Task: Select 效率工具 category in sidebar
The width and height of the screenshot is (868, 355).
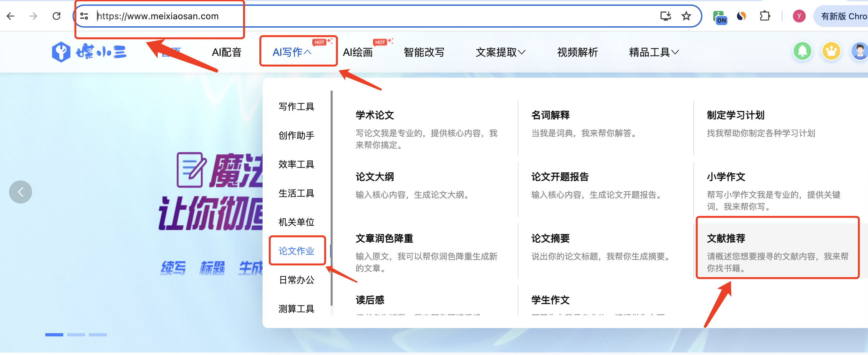Action: (x=297, y=164)
